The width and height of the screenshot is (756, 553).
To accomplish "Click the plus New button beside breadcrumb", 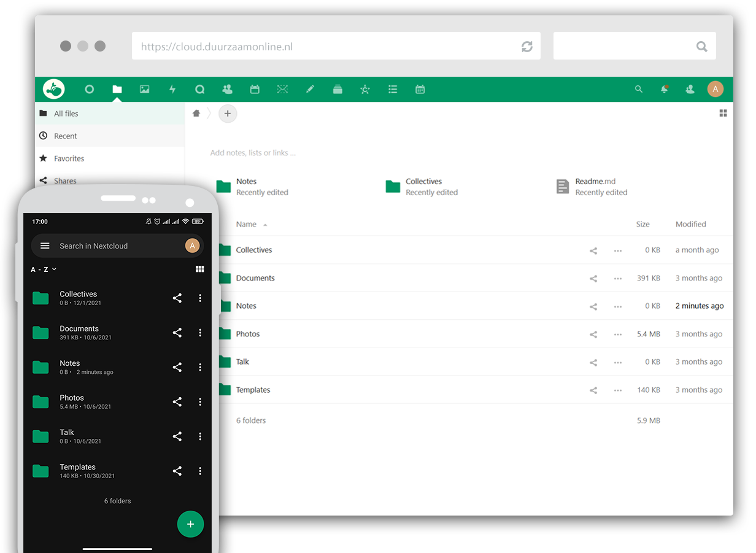I will [x=228, y=114].
